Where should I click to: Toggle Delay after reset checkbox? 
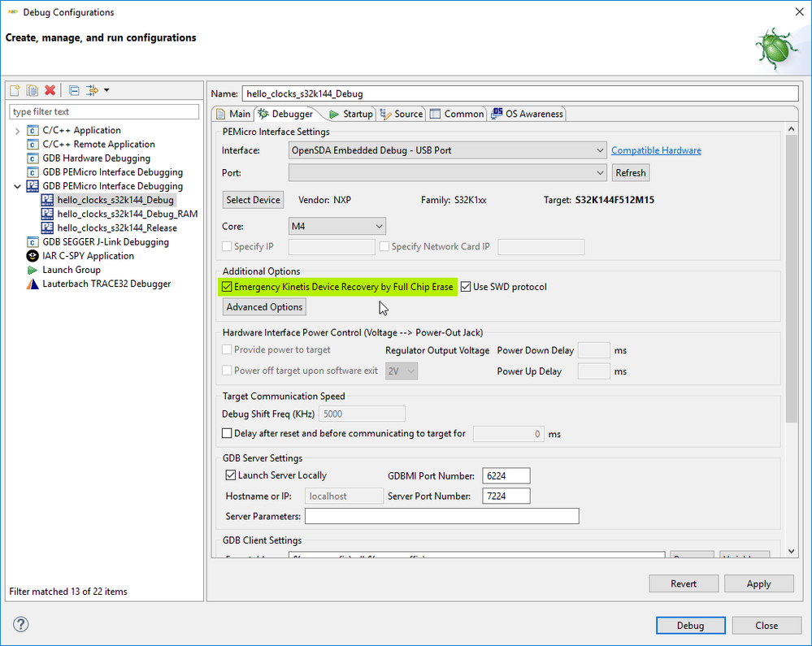point(227,433)
